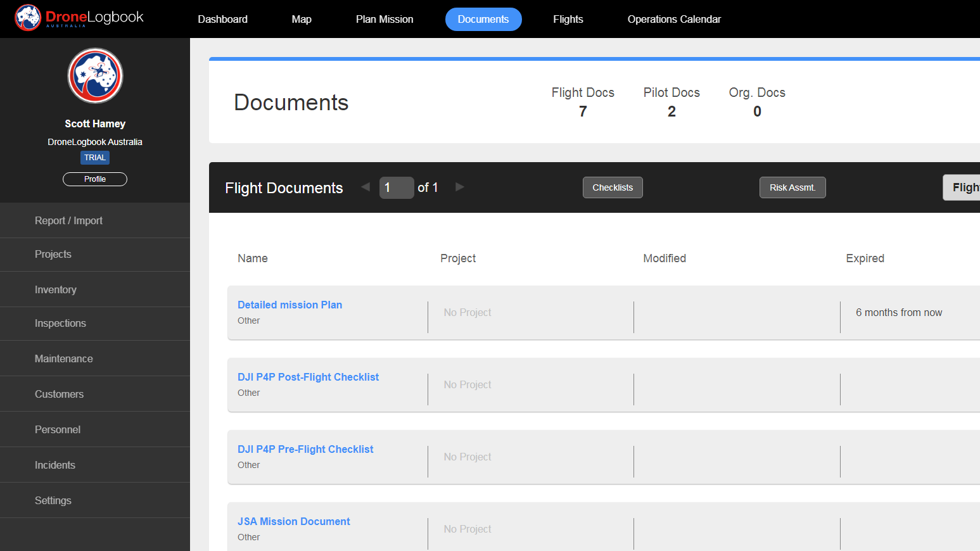Open Inventory in sidebar
The width and height of the screenshot is (980, 551).
(x=95, y=289)
